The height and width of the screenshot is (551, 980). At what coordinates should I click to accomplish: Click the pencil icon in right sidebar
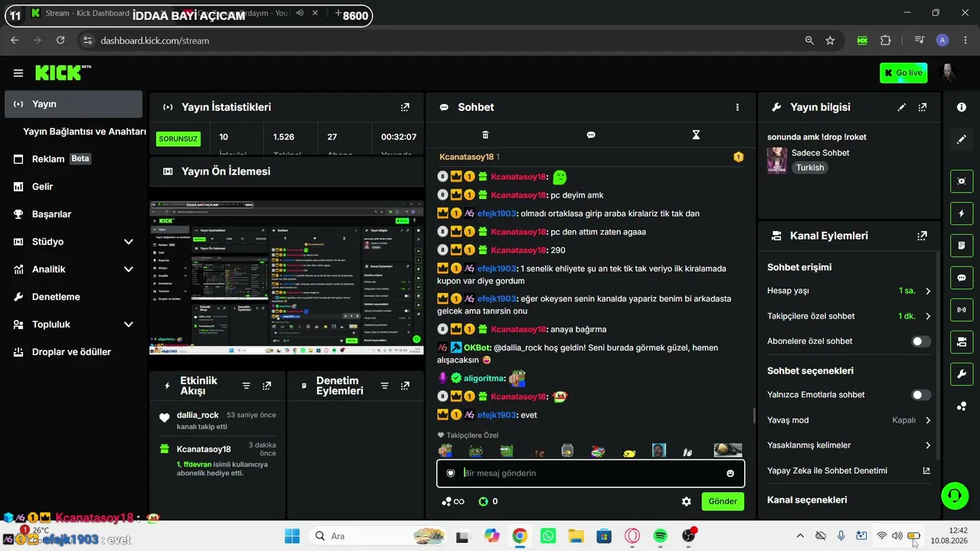coord(962,139)
